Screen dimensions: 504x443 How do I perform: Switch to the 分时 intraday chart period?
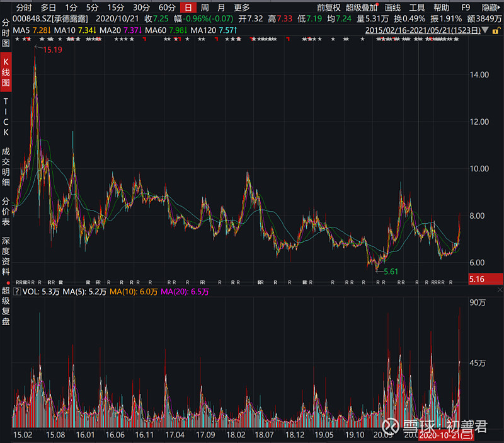pos(24,8)
